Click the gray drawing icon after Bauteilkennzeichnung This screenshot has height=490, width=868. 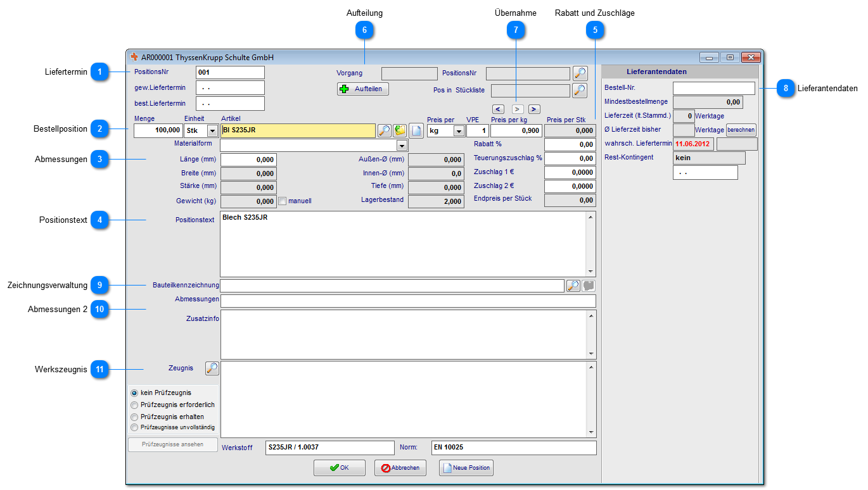click(589, 286)
